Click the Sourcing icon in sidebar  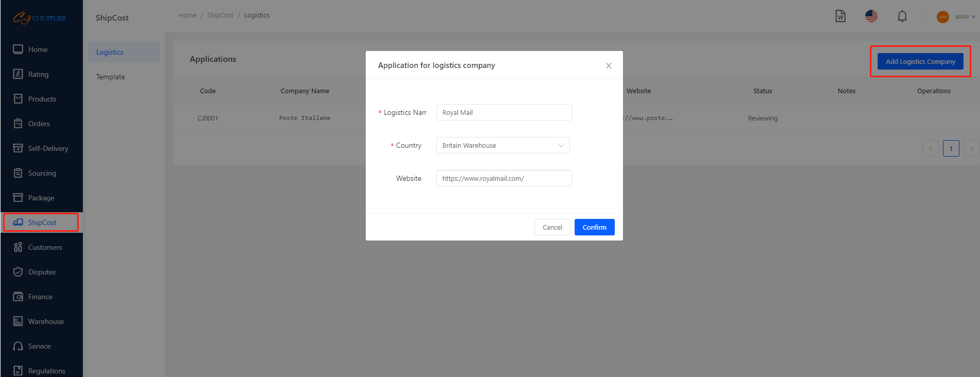pyautogui.click(x=18, y=173)
